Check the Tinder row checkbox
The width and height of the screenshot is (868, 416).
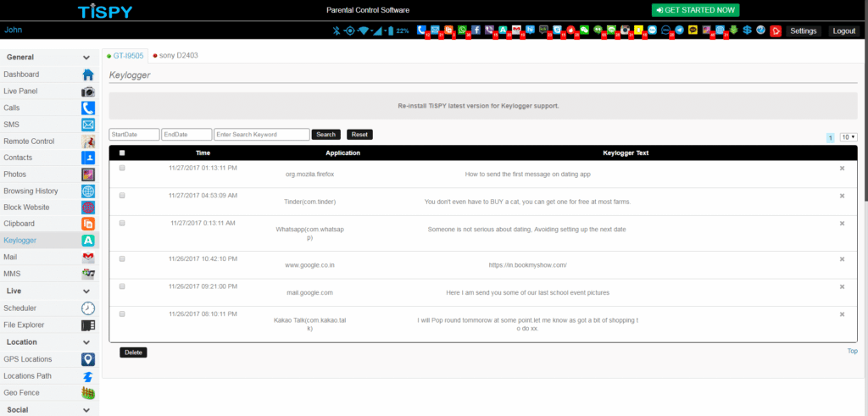(x=122, y=195)
